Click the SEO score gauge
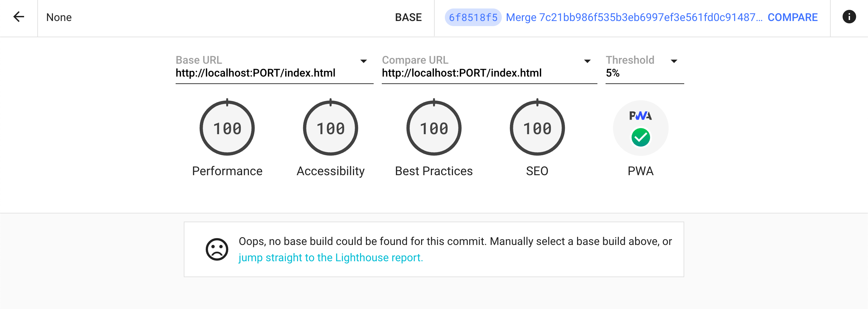 tap(537, 128)
